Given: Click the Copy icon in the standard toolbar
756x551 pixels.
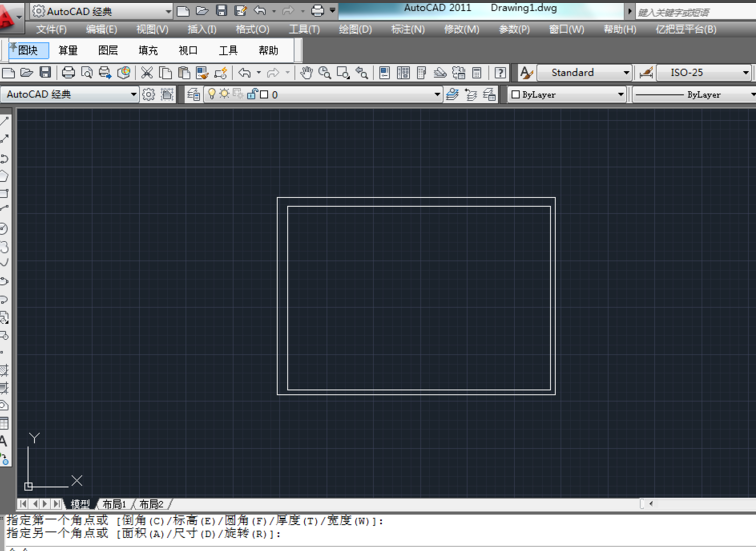Looking at the screenshot, I should (x=165, y=73).
